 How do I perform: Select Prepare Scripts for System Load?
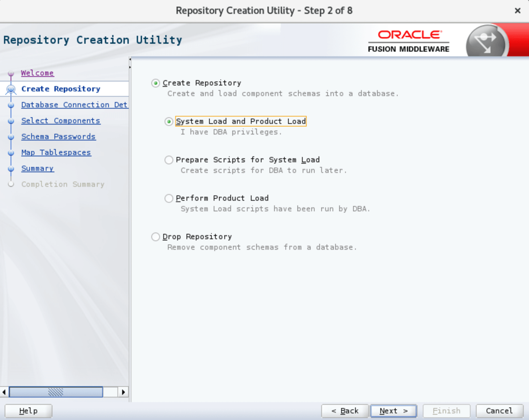[x=169, y=160]
